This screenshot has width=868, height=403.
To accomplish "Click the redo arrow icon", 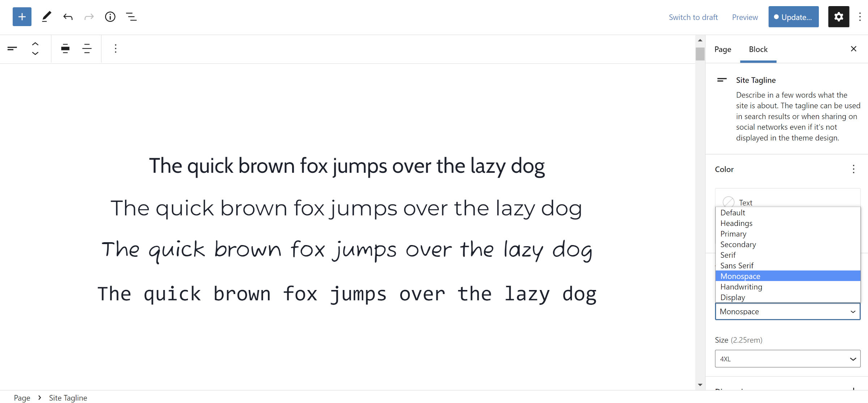I will point(89,17).
